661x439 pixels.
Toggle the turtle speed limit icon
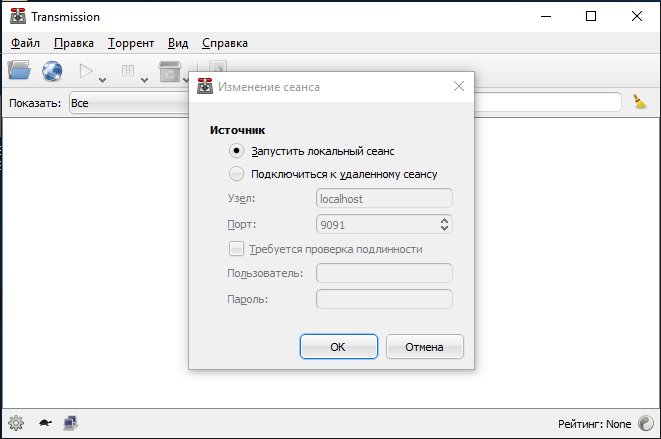click(45, 423)
